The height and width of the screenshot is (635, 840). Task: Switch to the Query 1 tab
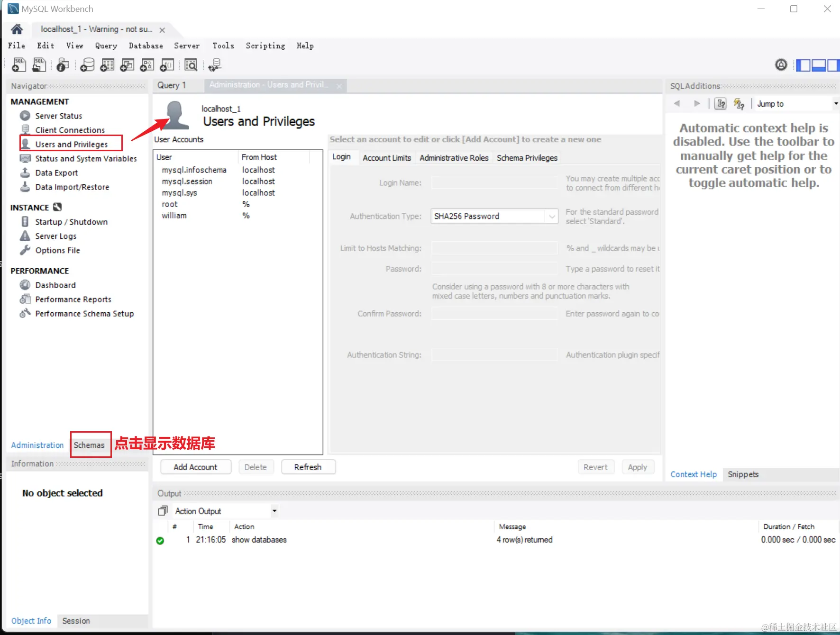172,85
